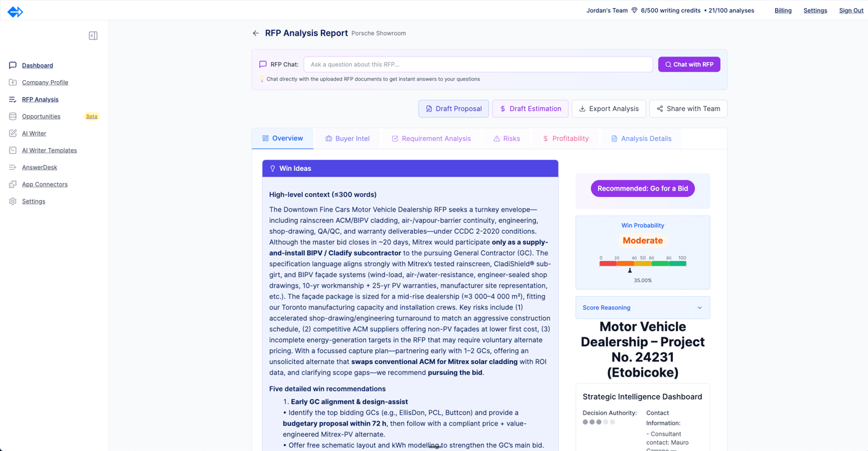Click the Export Analysis button
The image size is (868, 451).
[x=609, y=109]
